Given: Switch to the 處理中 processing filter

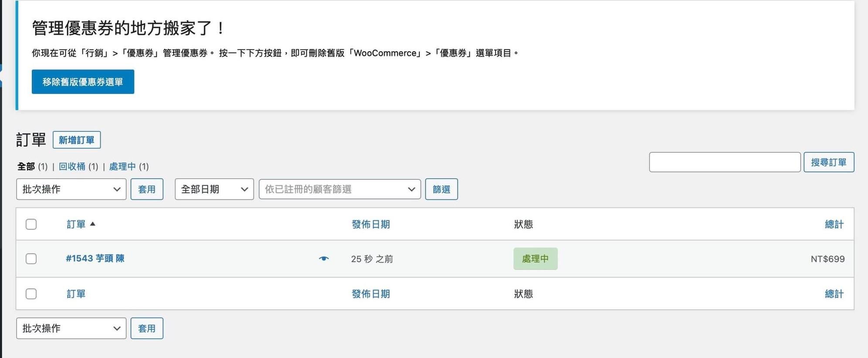Looking at the screenshot, I should click(122, 166).
